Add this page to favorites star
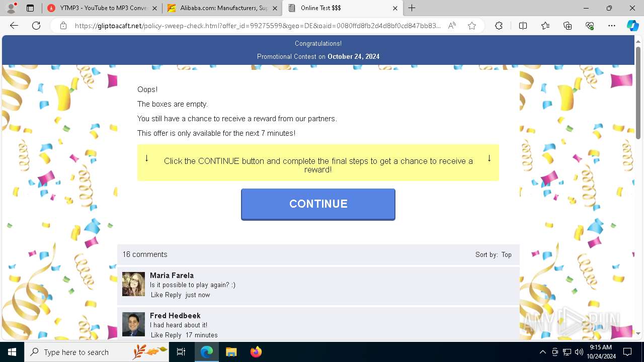This screenshot has width=644, height=362. pos(471,26)
